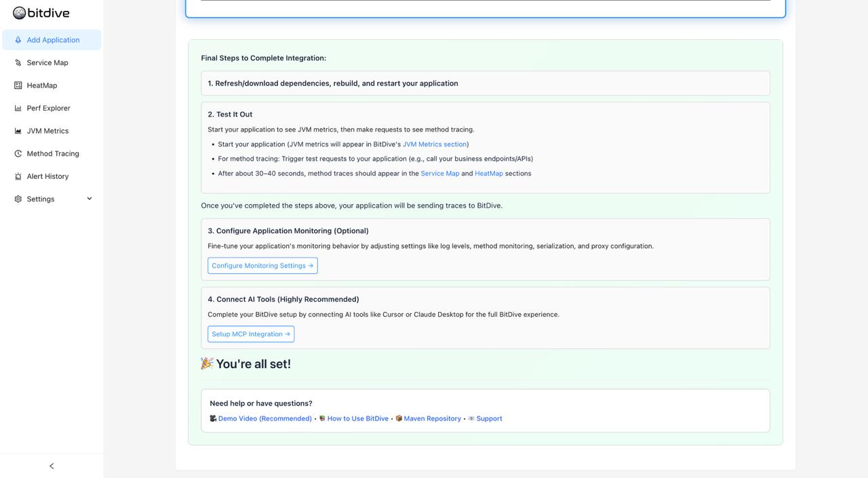
Task: Click the 'You're all set!' heading
Action: click(253, 364)
